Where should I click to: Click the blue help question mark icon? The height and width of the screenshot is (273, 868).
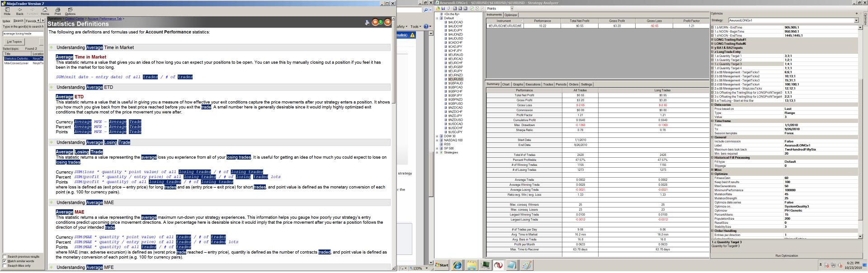point(426,27)
